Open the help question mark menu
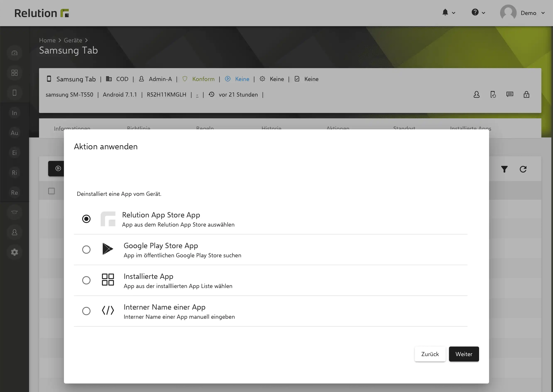This screenshot has height=392, width=553. coord(478,12)
